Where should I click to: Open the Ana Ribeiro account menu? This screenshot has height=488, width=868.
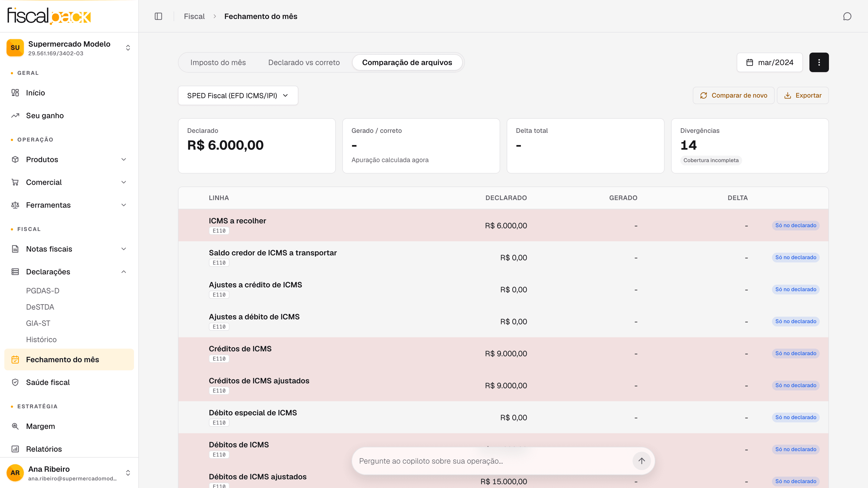[x=69, y=473]
